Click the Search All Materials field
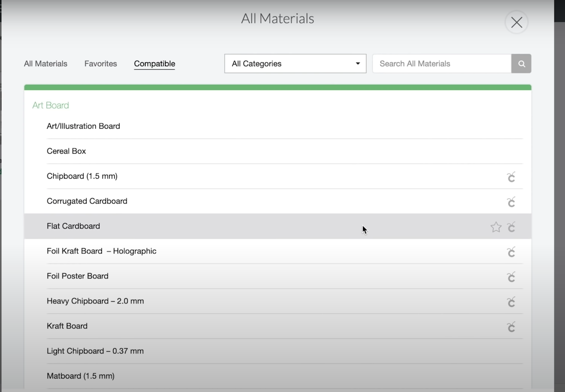This screenshot has width=565, height=392. point(442,64)
